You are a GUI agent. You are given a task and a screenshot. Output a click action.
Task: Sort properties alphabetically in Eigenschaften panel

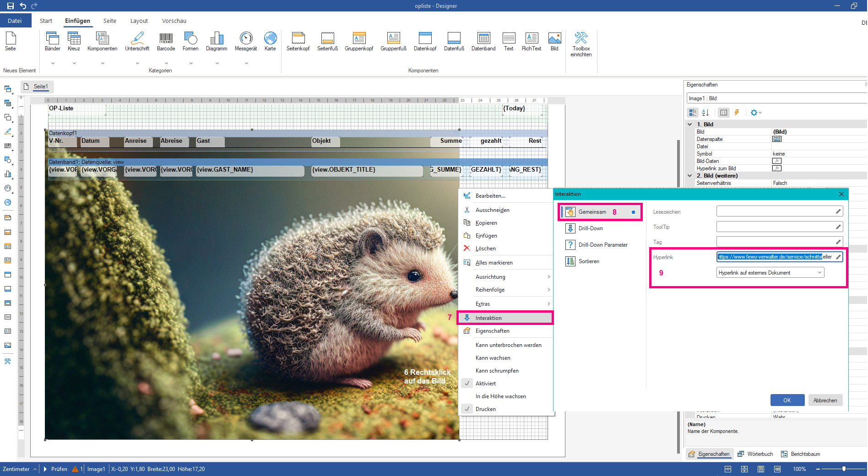point(705,113)
